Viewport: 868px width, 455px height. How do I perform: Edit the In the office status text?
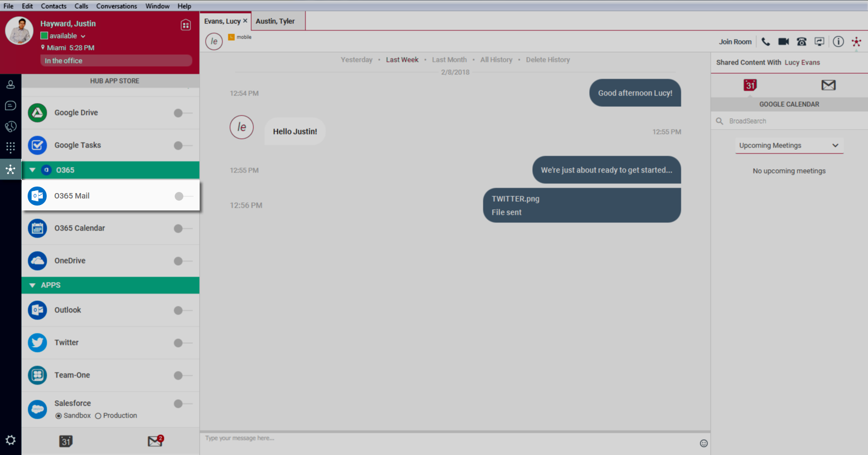coord(116,61)
